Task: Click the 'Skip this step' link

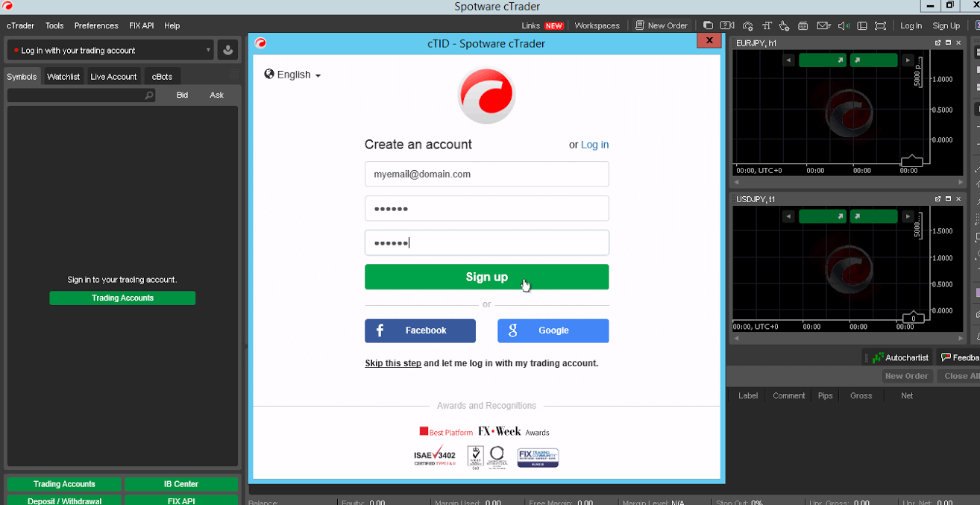Action: pos(393,363)
